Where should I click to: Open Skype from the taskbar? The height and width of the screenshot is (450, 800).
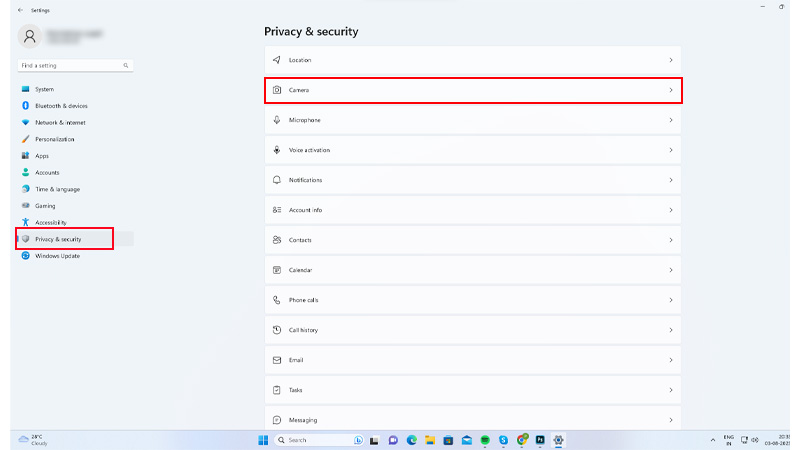(503, 440)
